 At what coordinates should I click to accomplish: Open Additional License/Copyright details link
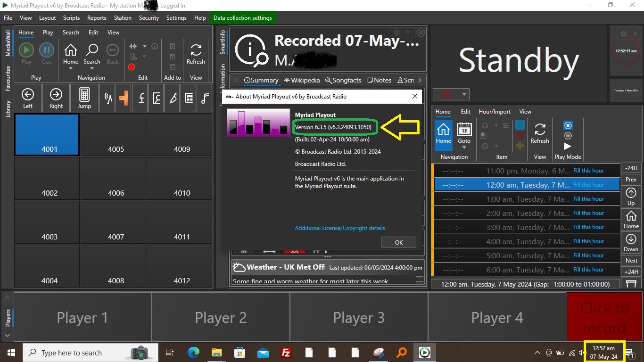(340, 228)
